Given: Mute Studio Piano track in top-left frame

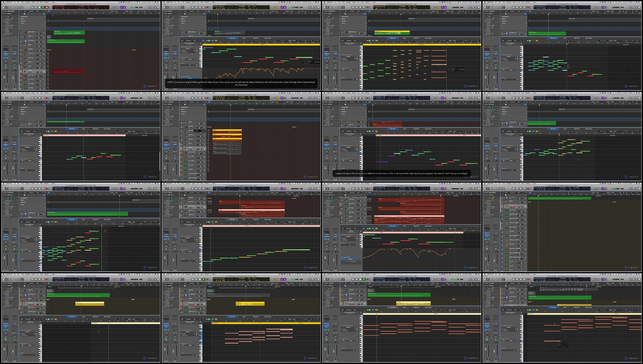Looking at the screenshot, I should [29, 33].
